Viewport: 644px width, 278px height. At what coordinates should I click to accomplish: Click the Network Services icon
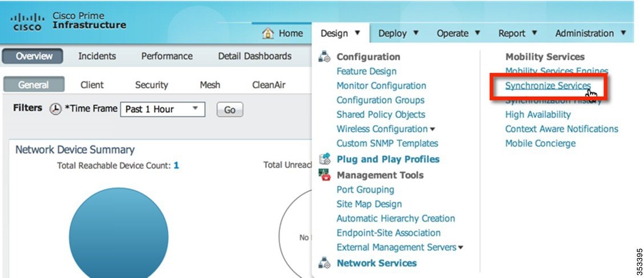click(x=325, y=263)
